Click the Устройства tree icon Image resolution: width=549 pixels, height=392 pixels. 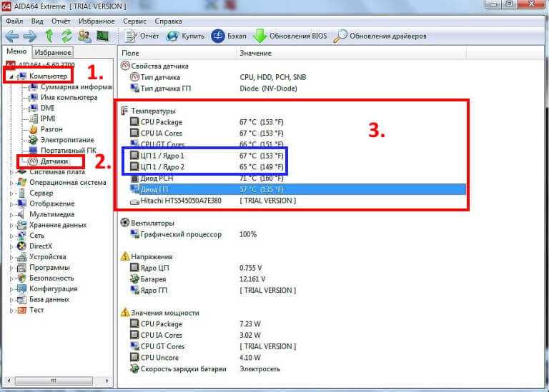pyautogui.click(x=21, y=257)
